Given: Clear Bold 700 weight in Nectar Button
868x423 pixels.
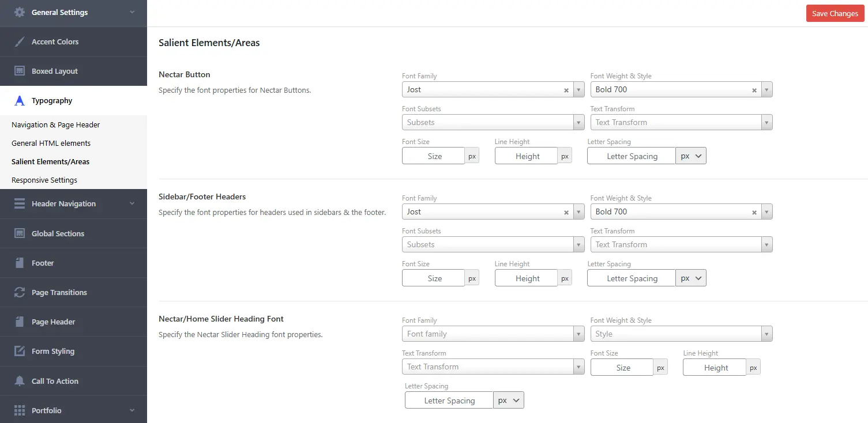Looking at the screenshot, I should pyautogui.click(x=754, y=90).
